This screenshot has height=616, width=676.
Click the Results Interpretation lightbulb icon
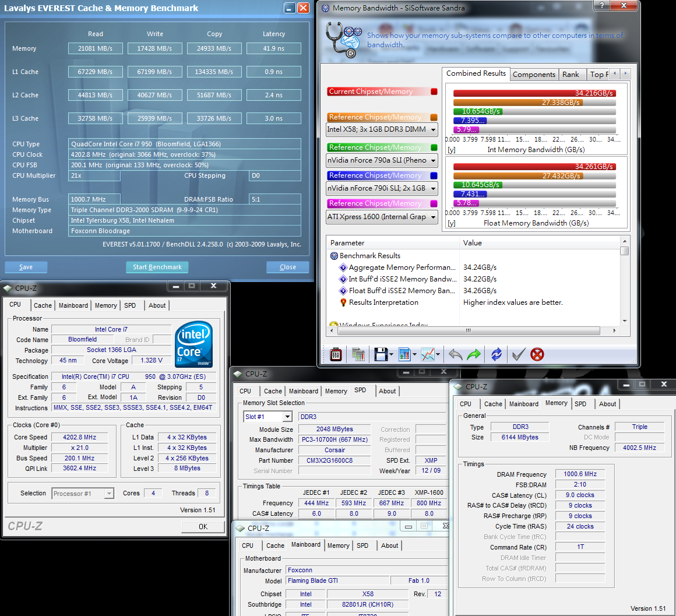[343, 302]
